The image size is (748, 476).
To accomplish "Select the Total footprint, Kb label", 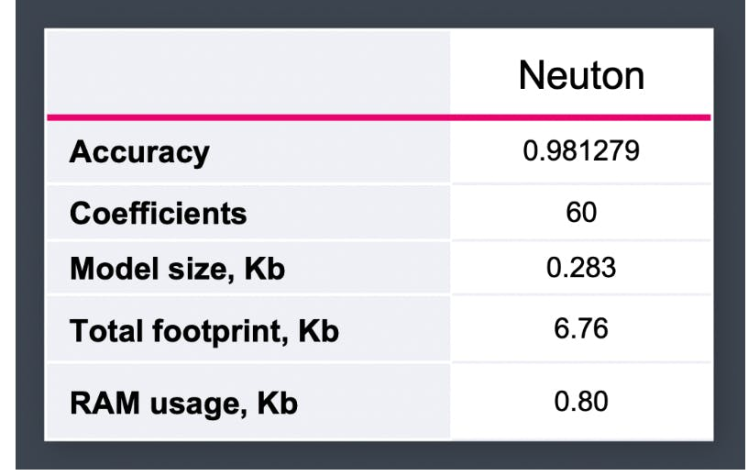I will click(x=204, y=332).
